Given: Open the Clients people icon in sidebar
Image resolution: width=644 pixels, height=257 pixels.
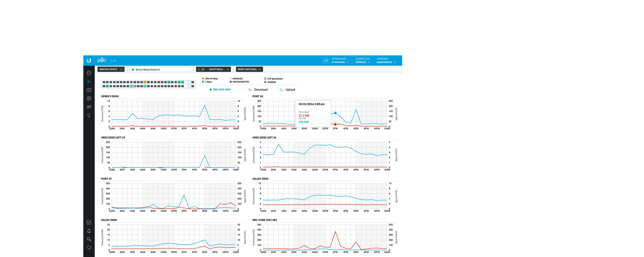Looking at the screenshot, I should 89,107.
